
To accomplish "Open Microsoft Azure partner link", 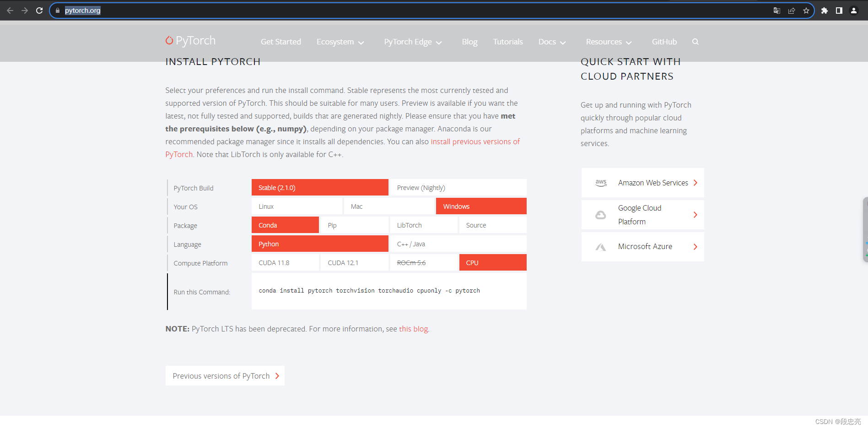I will point(642,247).
